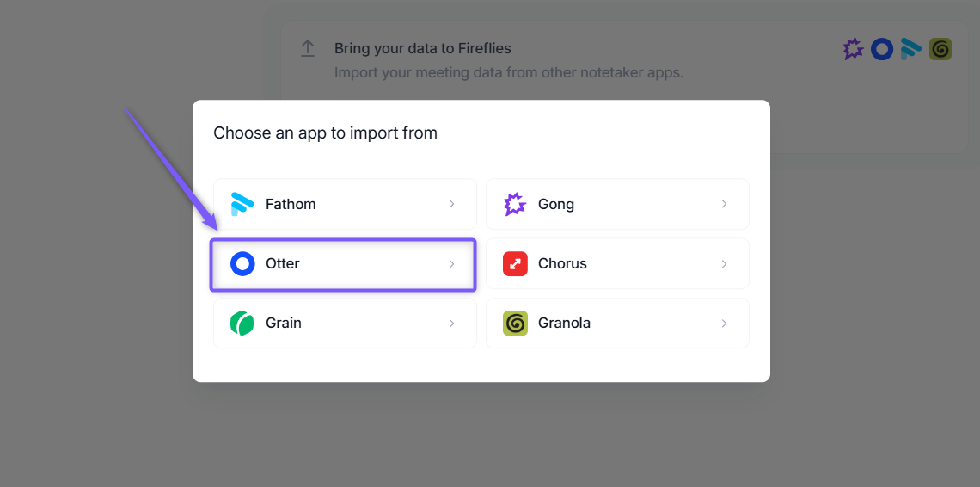
Task: Expand the Gong row chevron
Action: tap(724, 204)
